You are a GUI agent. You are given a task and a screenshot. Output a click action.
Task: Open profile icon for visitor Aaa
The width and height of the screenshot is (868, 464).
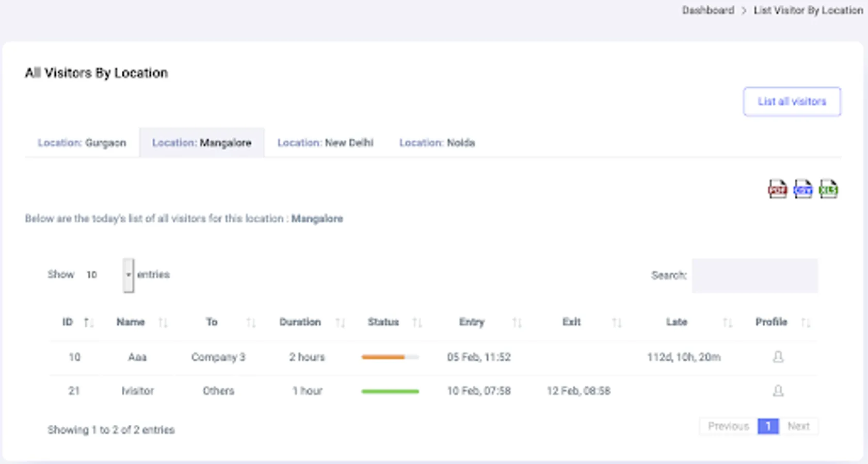pos(778,357)
